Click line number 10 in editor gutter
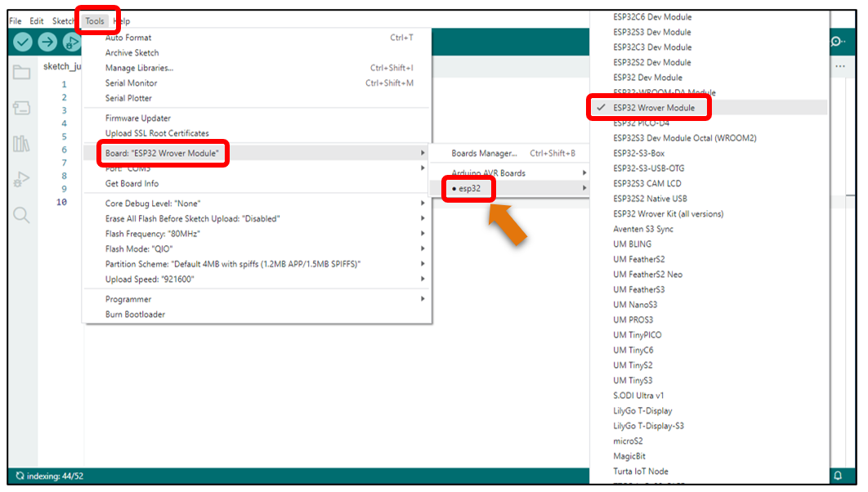Screen dimensions: 868x492 click(61, 202)
